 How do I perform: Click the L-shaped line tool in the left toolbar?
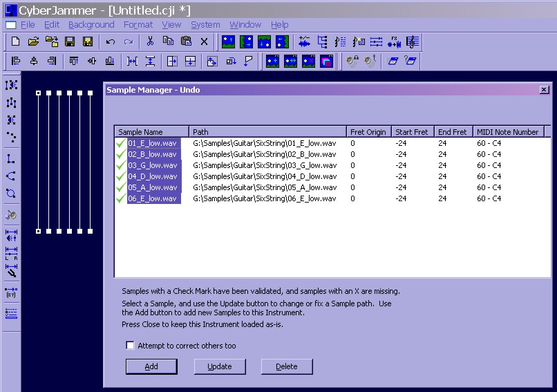pos(11,158)
